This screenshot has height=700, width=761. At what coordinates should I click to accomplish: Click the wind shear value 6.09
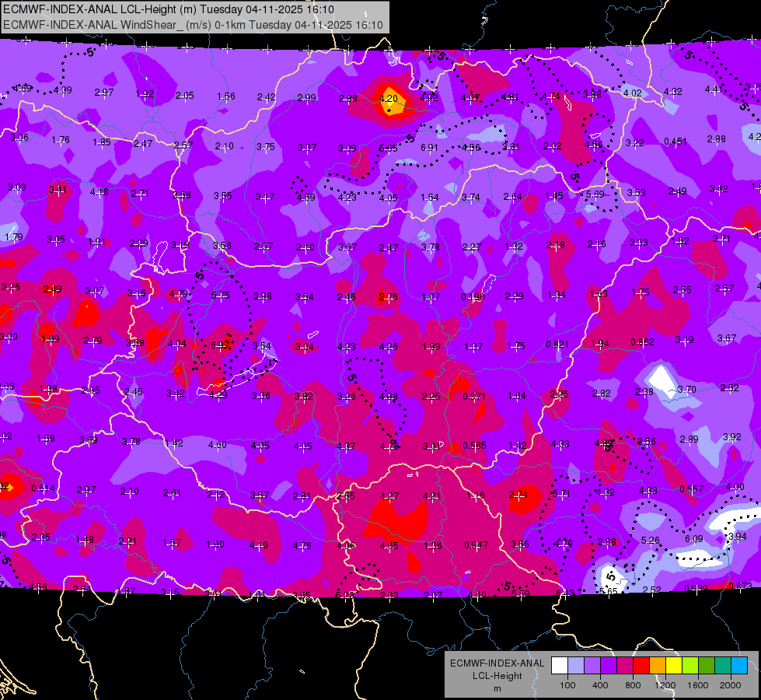click(694, 538)
